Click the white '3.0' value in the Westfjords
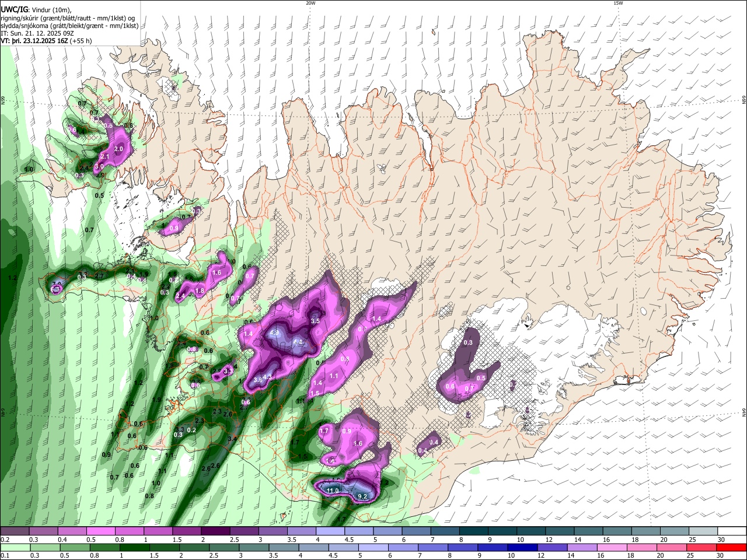This screenshot has width=747, height=560. (x=99, y=166)
